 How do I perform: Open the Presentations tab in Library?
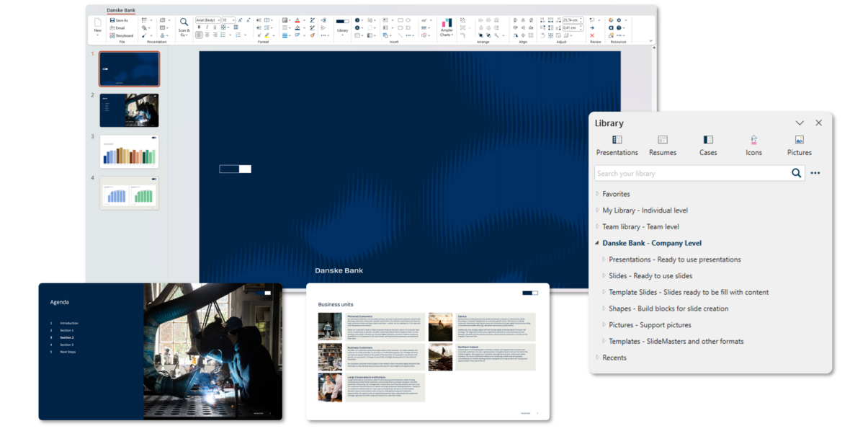[617, 145]
